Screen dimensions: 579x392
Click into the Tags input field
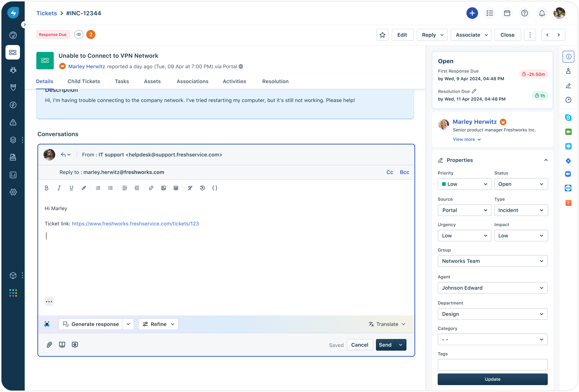pyautogui.click(x=492, y=365)
